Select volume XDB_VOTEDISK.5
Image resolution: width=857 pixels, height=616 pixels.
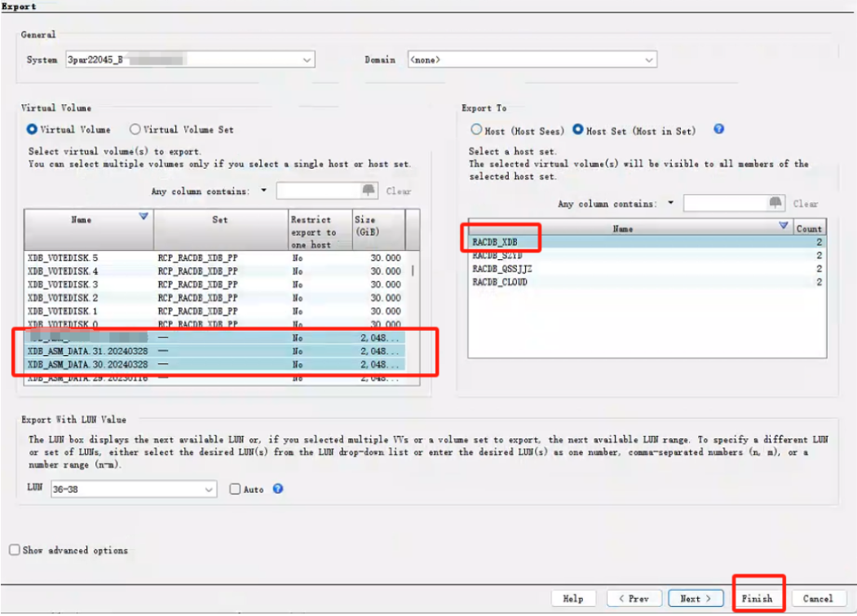[214, 257]
